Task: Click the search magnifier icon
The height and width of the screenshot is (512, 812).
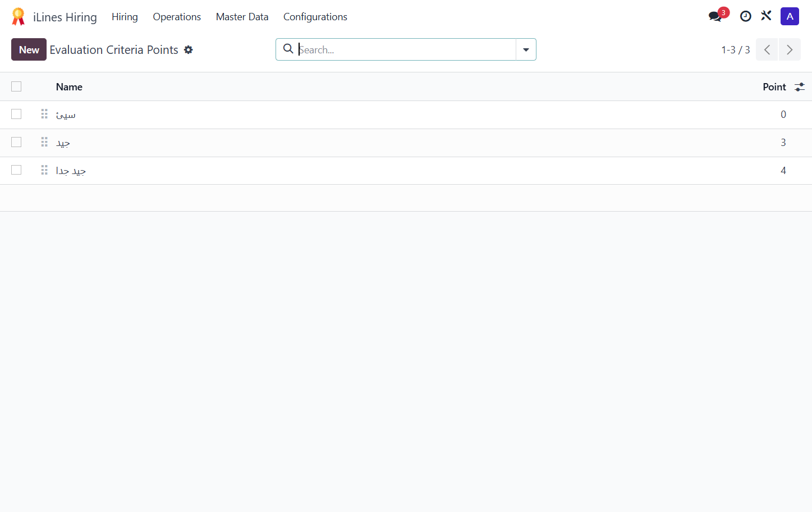Action: coord(288,49)
